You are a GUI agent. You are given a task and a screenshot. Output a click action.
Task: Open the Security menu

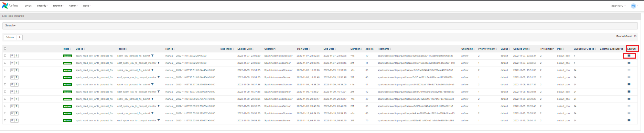click(x=42, y=5)
